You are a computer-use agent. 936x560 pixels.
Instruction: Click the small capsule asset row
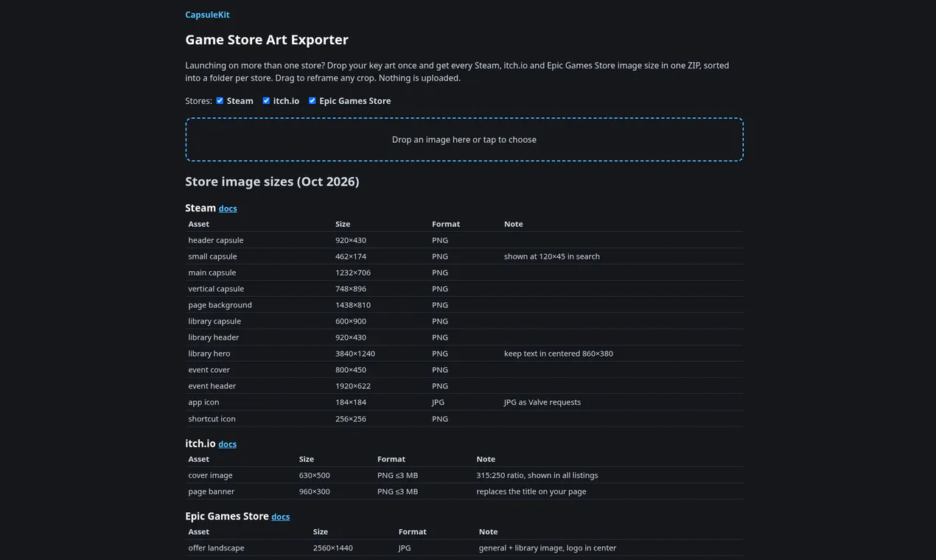(x=464, y=256)
